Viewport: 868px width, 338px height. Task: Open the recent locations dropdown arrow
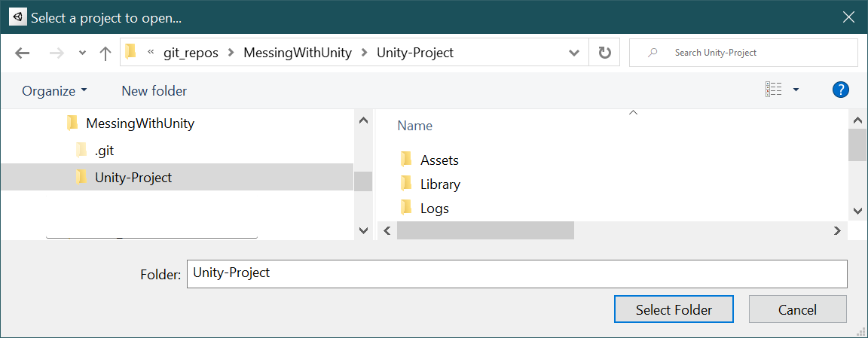click(82, 53)
